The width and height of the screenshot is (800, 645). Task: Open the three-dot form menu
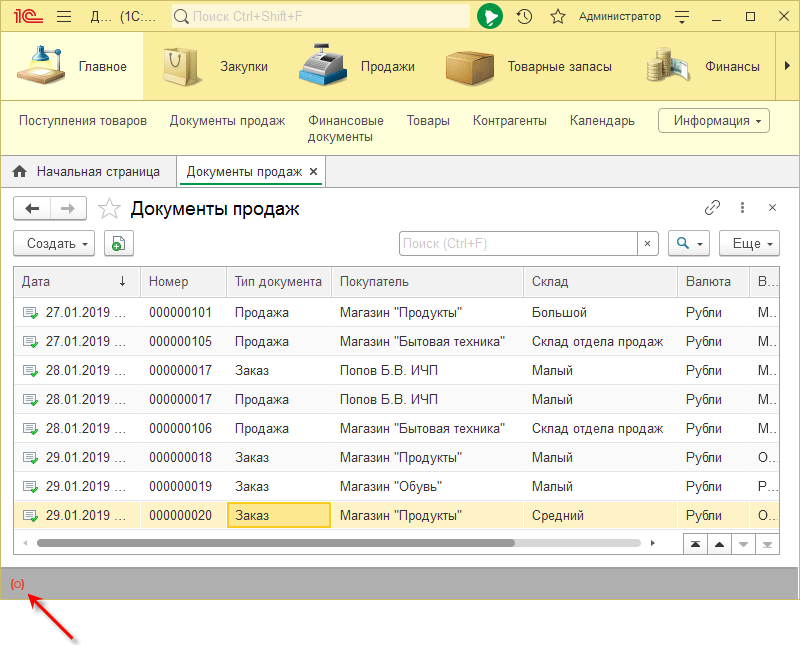coord(742,208)
